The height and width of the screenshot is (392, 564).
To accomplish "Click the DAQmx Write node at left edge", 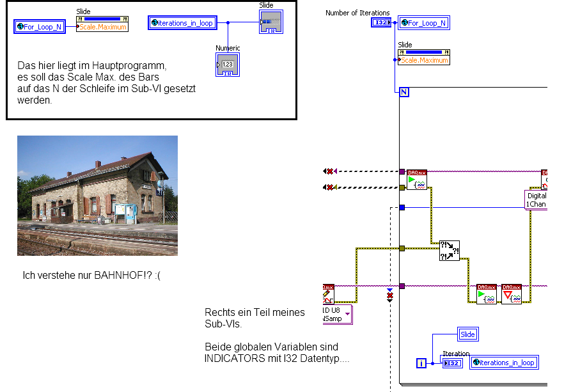I will click(329, 294).
